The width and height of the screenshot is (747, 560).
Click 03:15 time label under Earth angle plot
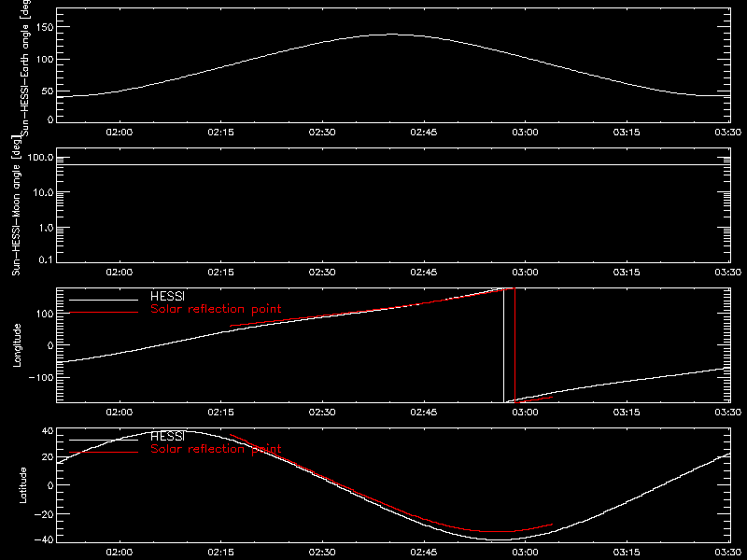point(627,133)
